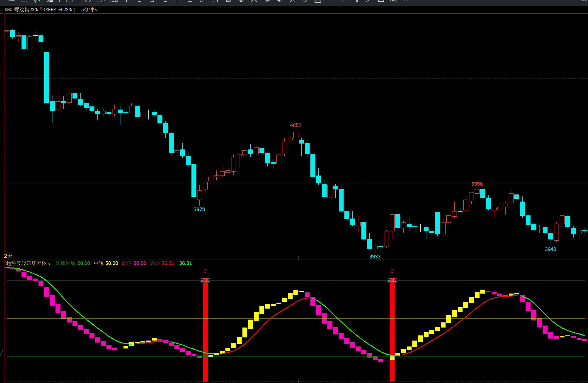Select the ABC text annotation tool
Image resolution: width=588 pixels, height=383 pixels.
point(394,1)
